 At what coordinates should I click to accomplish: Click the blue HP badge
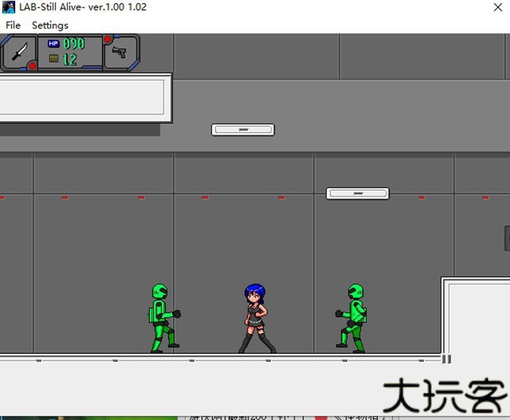tap(53, 44)
